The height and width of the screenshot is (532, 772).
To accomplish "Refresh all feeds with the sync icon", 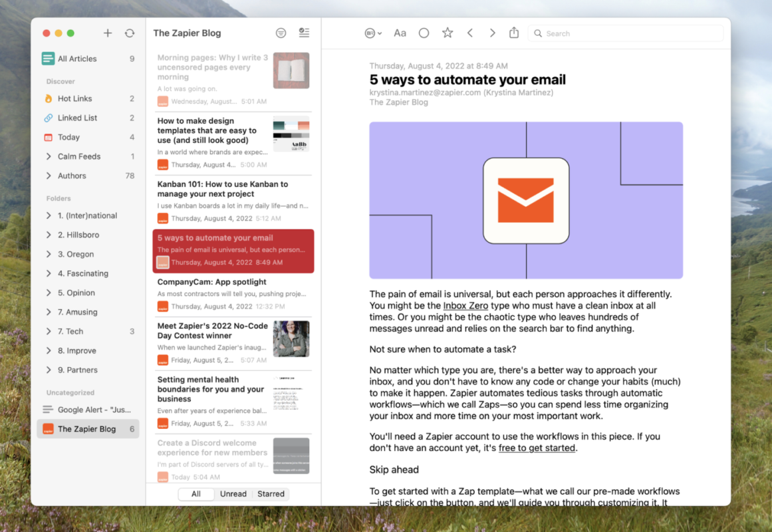I will click(x=130, y=33).
